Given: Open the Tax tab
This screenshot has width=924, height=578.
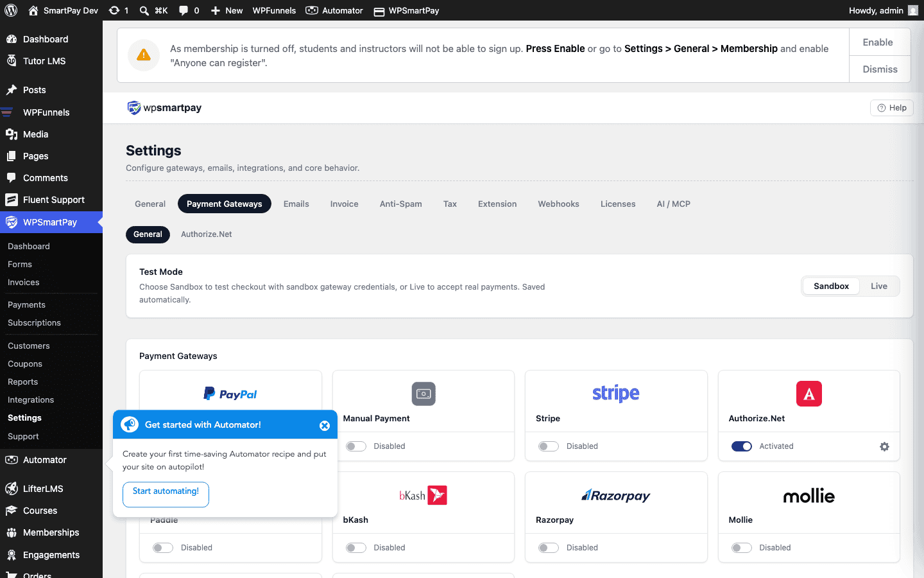Looking at the screenshot, I should point(450,204).
